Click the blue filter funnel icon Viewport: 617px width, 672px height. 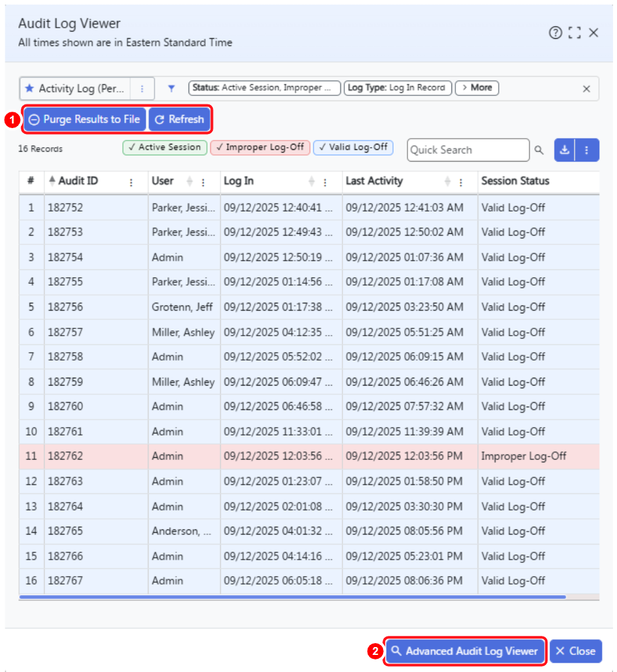coord(171,88)
